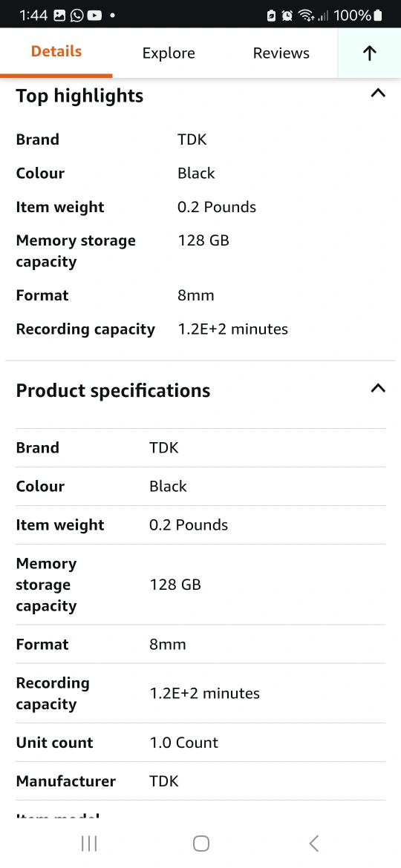The width and height of the screenshot is (401, 868).
Task: Tap the scroll-to-top arrow icon
Action: point(369,53)
